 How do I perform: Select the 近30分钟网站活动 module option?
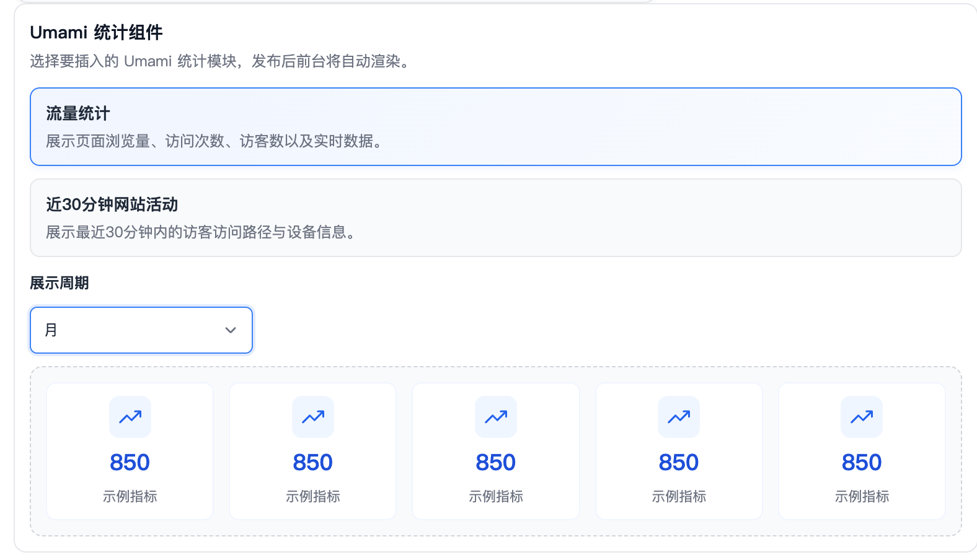point(495,217)
